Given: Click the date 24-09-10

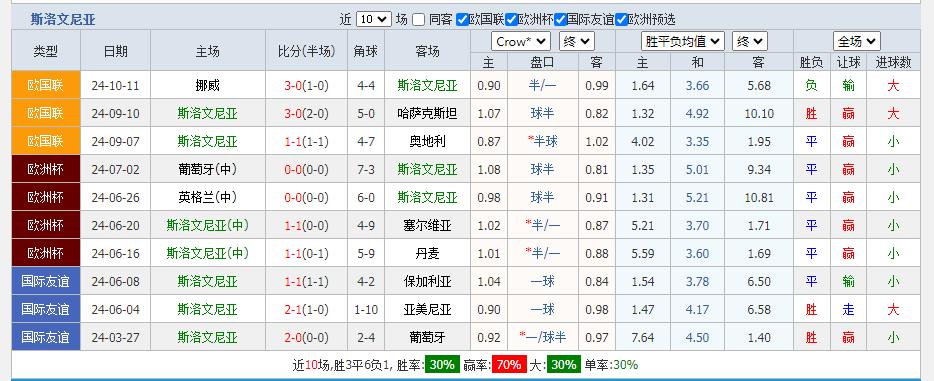Looking at the screenshot, I should point(115,113).
